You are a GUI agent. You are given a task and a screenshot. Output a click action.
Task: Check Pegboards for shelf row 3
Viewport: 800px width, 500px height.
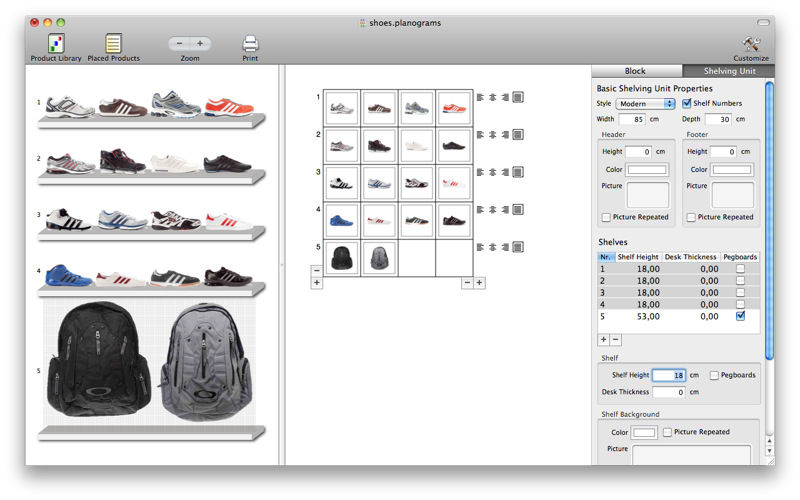740,292
